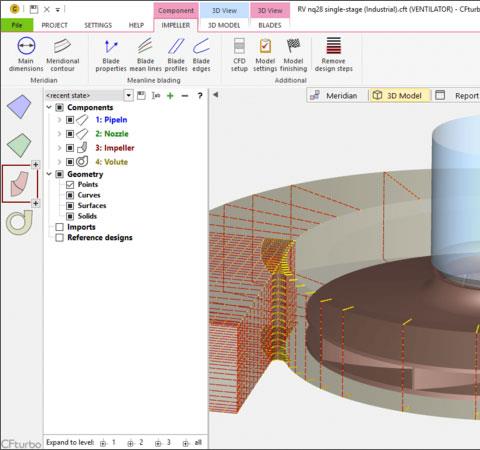The image size is (480, 450).
Task: Toggle visibility checkbox for 2: Nozzle
Action: [70, 134]
